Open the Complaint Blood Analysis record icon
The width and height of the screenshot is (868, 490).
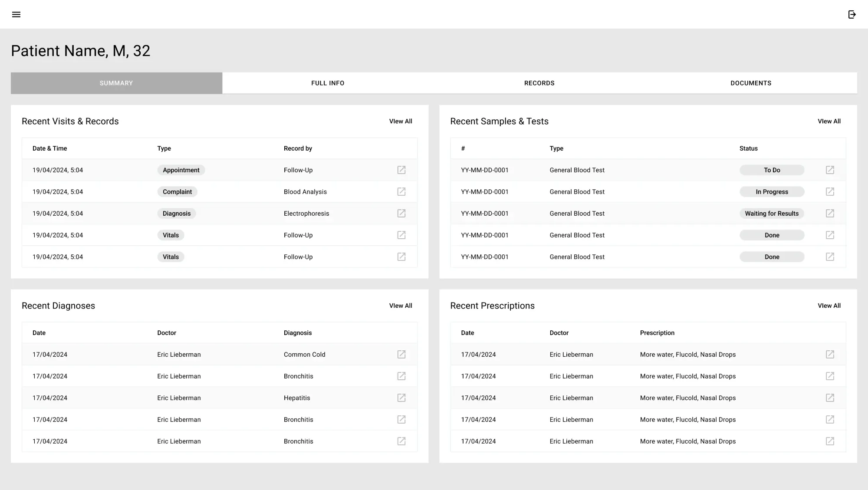pyautogui.click(x=401, y=191)
